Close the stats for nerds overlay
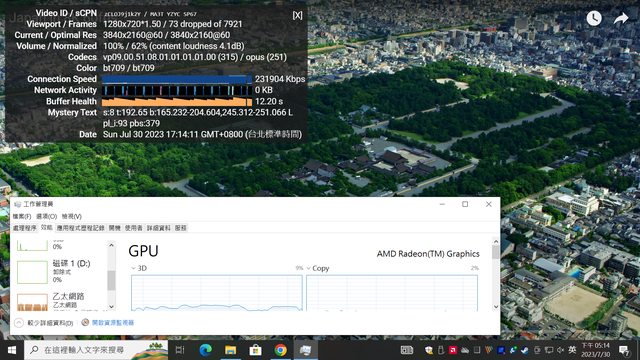Image resolution: width=640 pixels, height=360 pixels. 297,16
